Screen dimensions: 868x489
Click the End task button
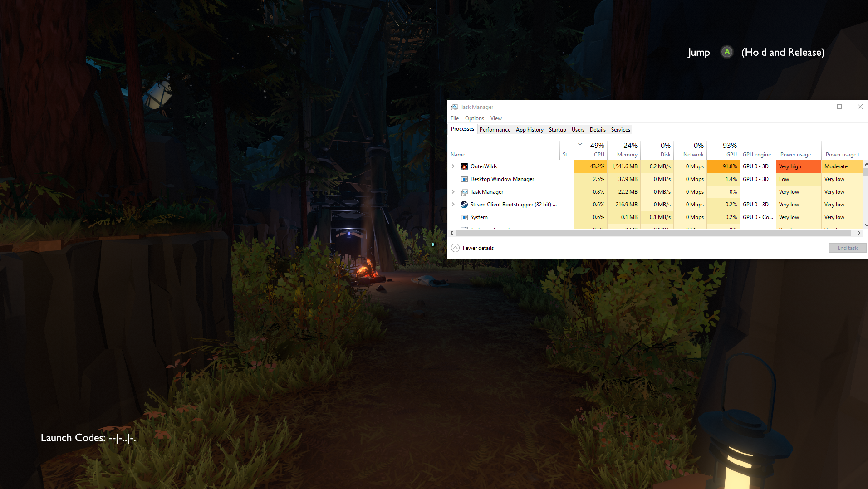coord(848,248)
